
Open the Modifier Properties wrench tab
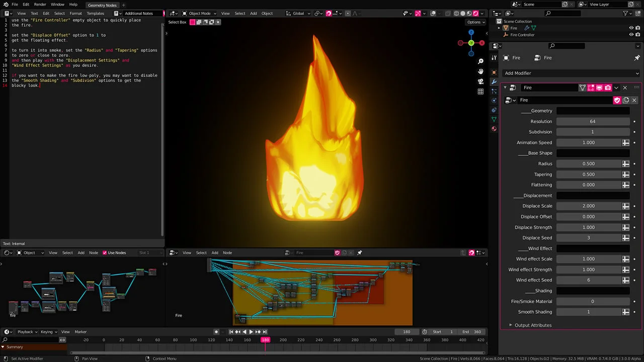494,81
